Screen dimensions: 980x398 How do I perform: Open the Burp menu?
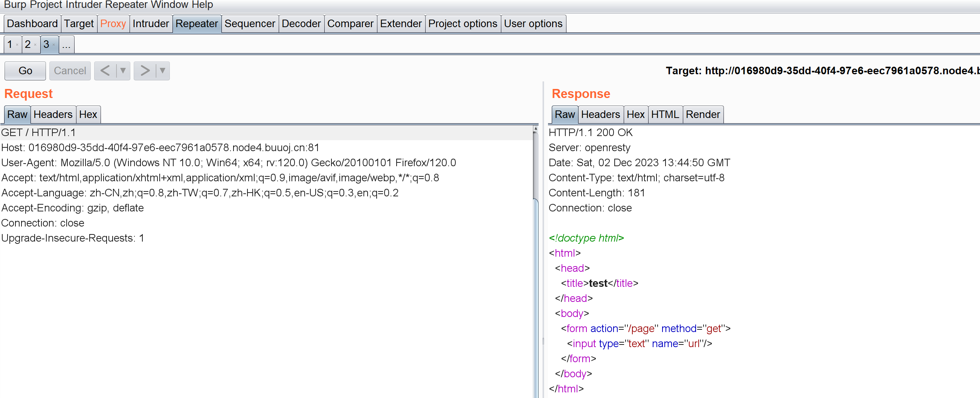[x=15, y=5]
